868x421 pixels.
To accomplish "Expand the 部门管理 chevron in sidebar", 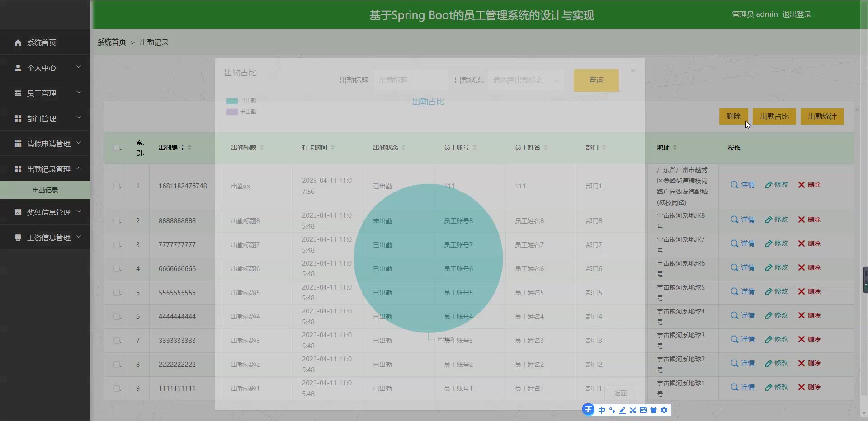I will click(79, 117).
